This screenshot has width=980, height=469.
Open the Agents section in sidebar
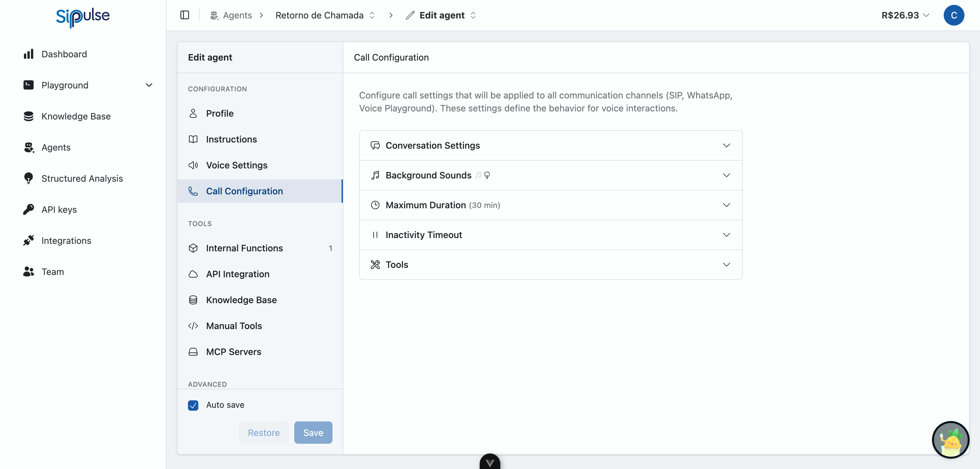[56, 147]
